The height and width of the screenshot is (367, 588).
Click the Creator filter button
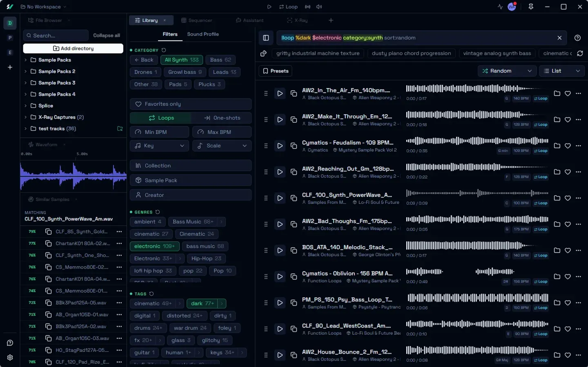click(191, 195)
